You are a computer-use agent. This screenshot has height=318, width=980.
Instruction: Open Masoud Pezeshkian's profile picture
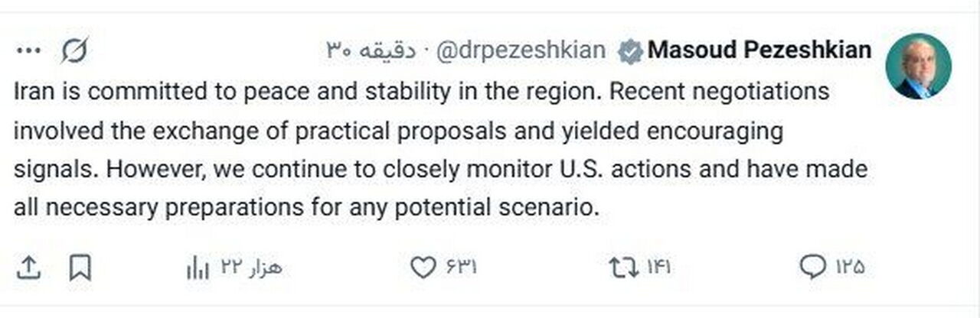coord(918,67)
